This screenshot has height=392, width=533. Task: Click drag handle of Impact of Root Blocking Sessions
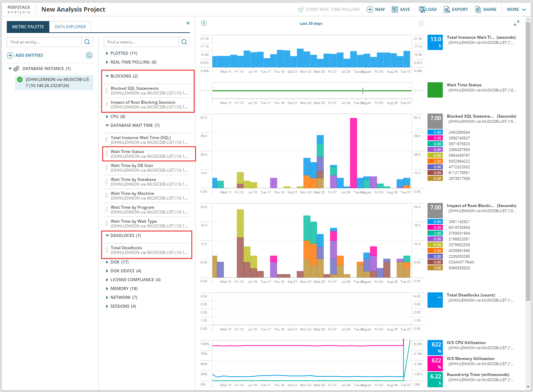click(107, 105)
